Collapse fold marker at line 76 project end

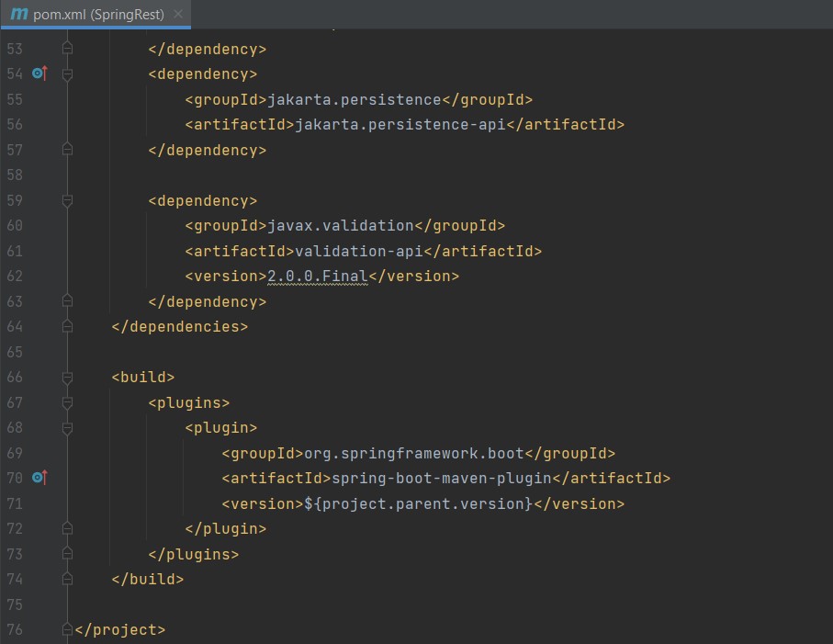[67, 629]
